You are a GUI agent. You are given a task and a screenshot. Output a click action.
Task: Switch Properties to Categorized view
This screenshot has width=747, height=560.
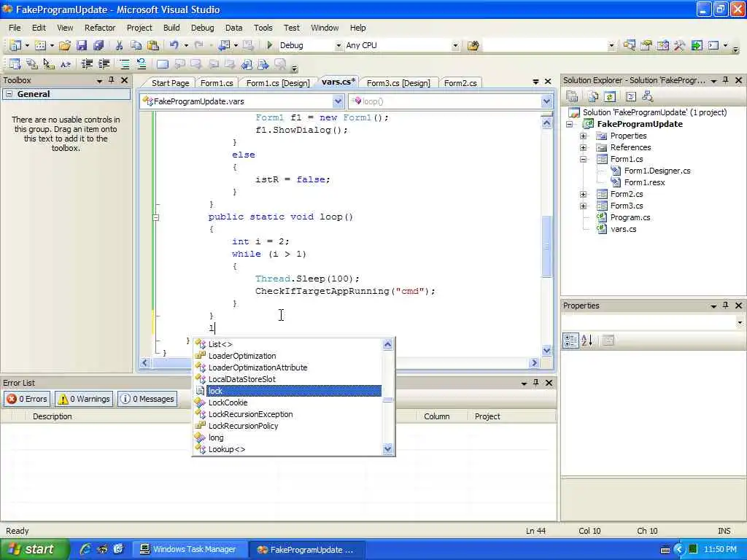(570, 340)
